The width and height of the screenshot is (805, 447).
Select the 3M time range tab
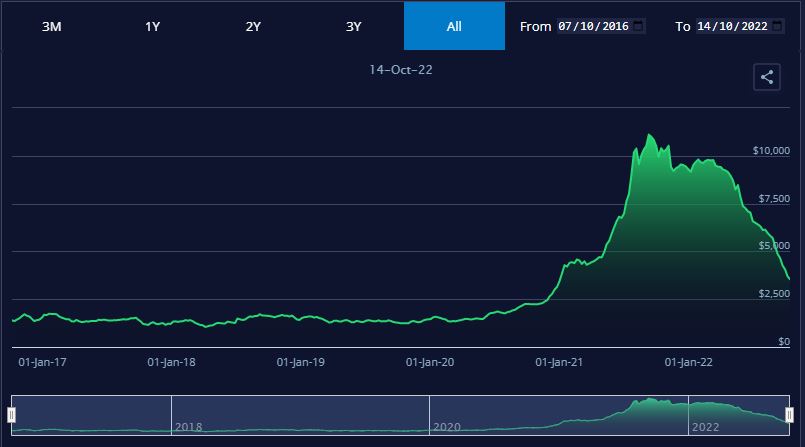[52, 26]
